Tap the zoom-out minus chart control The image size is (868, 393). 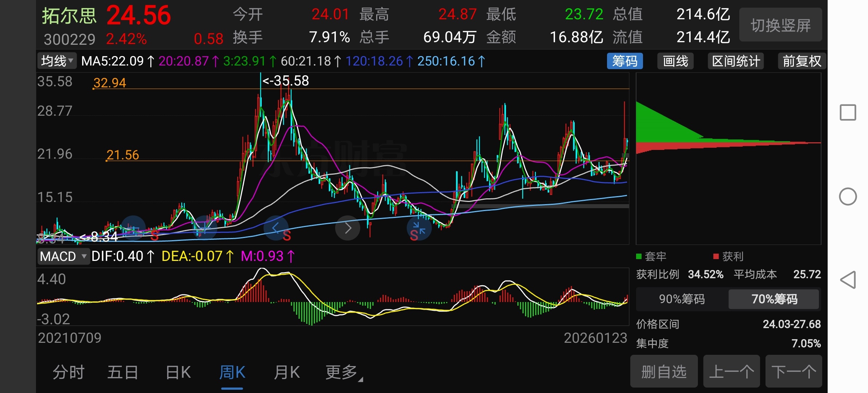coord(133,228)
